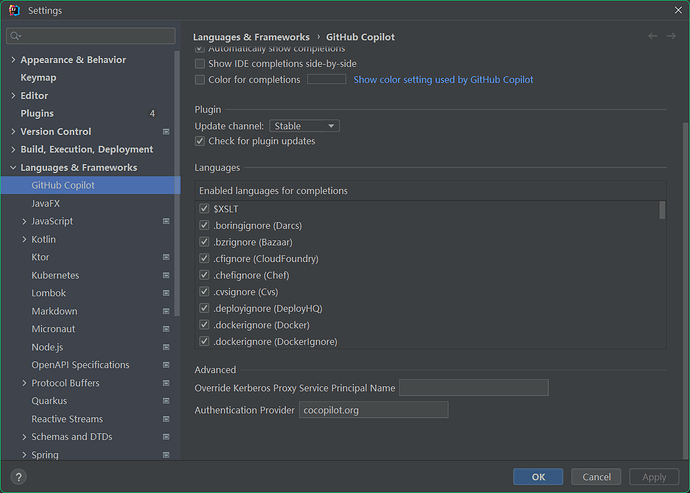Enable Show IDE completions side-by-side
Screen dimensions: 690x493
point(200,64)
